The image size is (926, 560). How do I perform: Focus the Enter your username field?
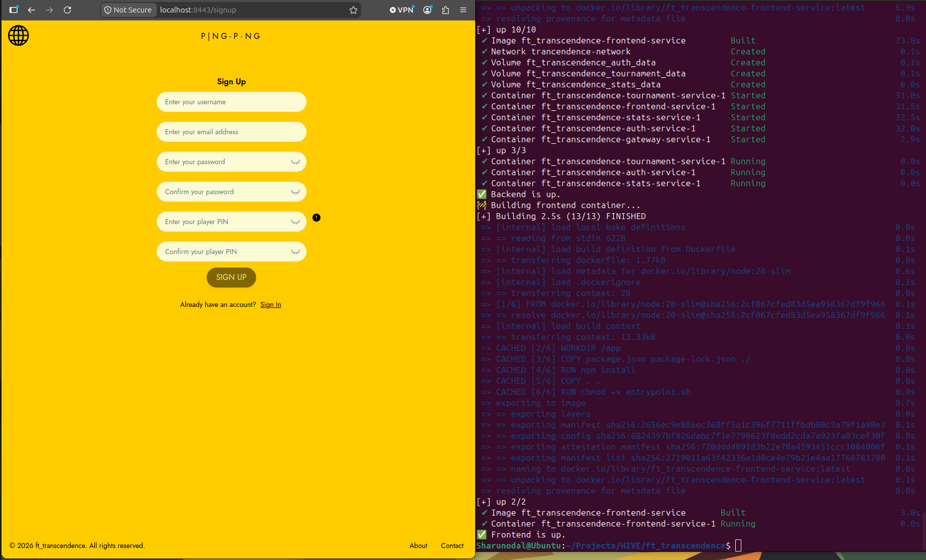(x=231, y=102)
